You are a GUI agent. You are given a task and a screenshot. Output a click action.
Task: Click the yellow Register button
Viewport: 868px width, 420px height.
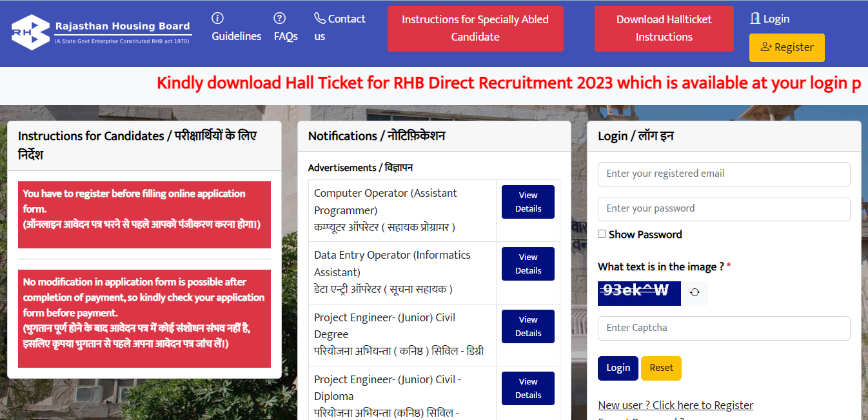[x=787, y=48]
